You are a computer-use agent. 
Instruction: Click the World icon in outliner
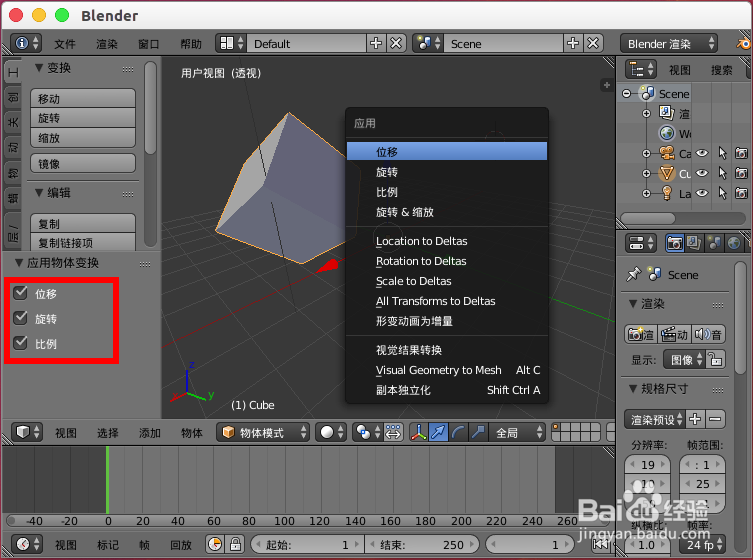(667, 133)
